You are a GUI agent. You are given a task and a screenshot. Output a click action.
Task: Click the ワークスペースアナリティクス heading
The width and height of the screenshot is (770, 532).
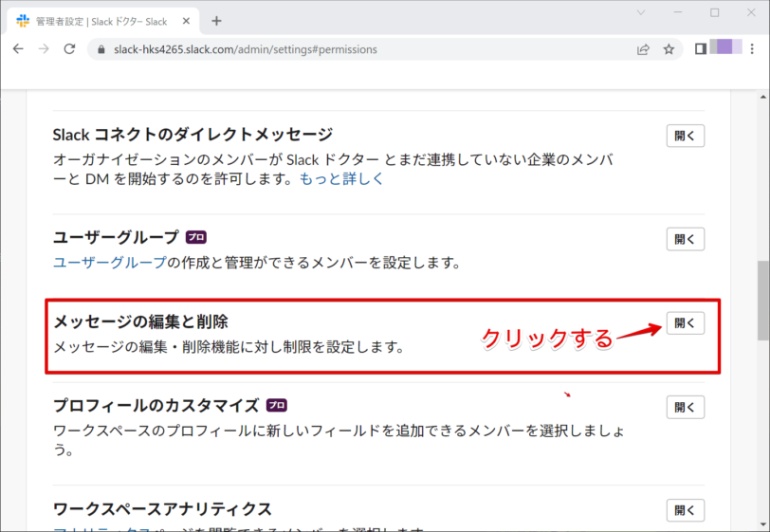[162, 509]
